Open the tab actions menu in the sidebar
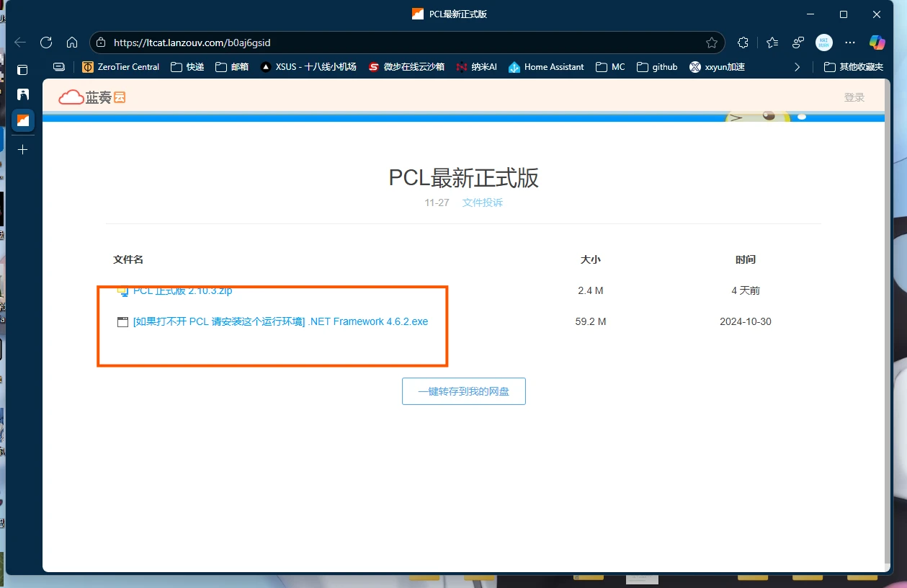The image size is (907, 588). (23, 70)
